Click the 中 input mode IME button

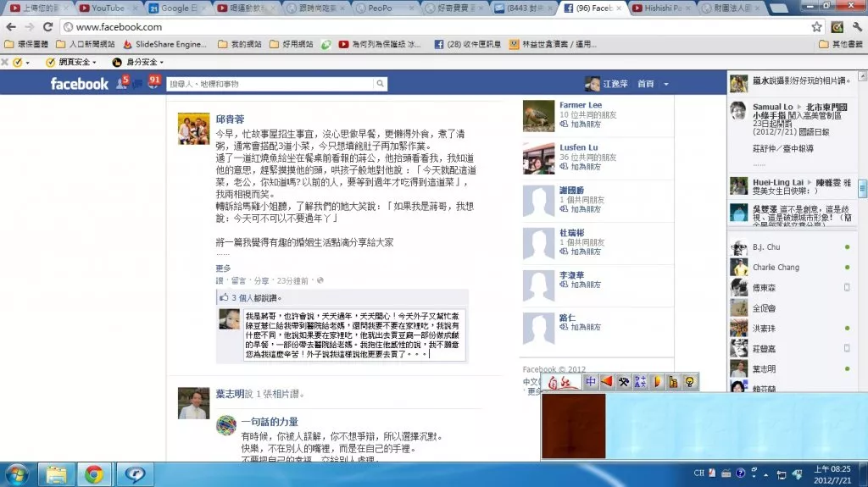point(590,382)
